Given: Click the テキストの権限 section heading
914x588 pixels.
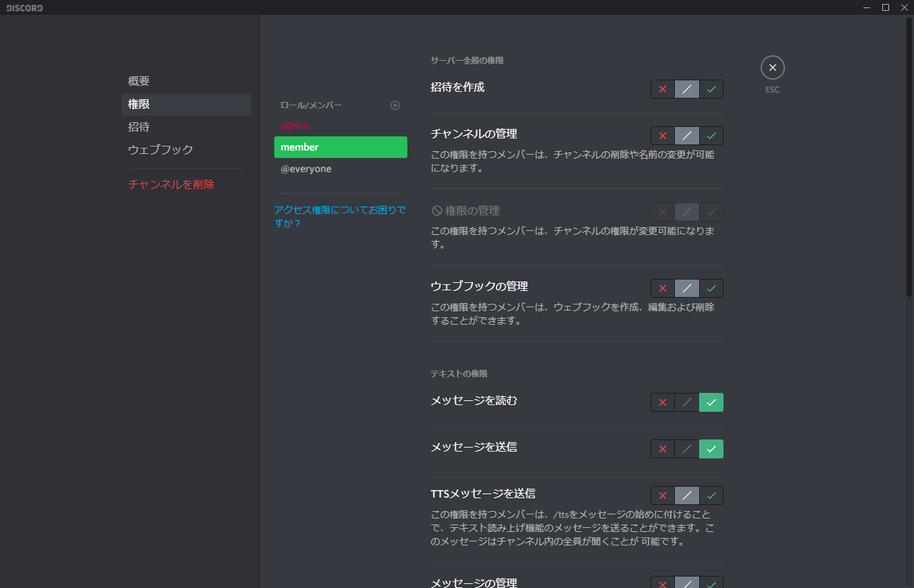Looking at the screenshot, I should 459,373.
